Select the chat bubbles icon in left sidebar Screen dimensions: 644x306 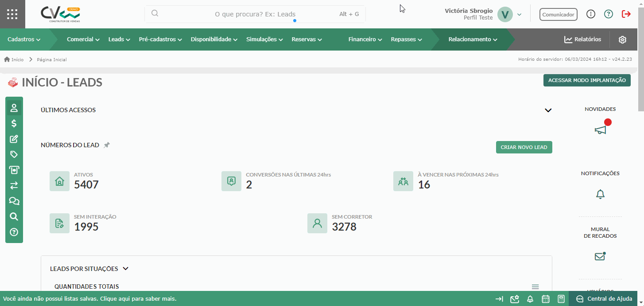point(14,201)
